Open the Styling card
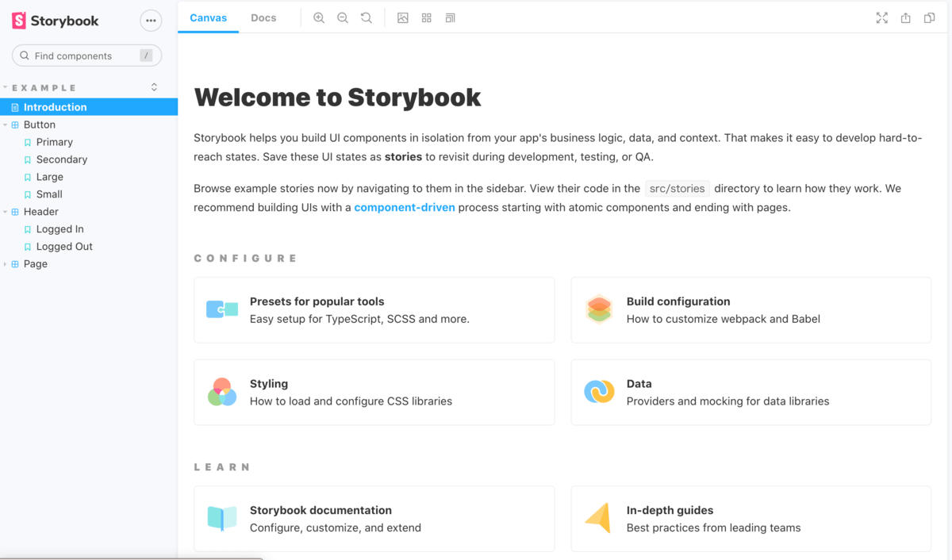This screenshot has height=560, width=952. [374, 393]
